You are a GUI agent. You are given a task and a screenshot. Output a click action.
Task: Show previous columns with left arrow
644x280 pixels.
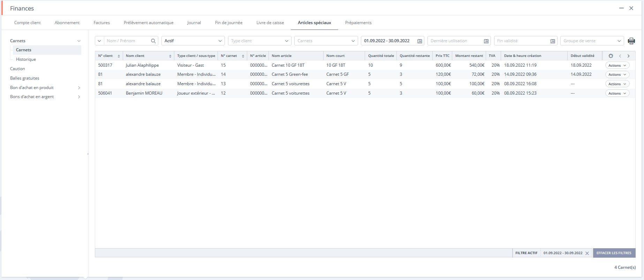click(620, 56)
